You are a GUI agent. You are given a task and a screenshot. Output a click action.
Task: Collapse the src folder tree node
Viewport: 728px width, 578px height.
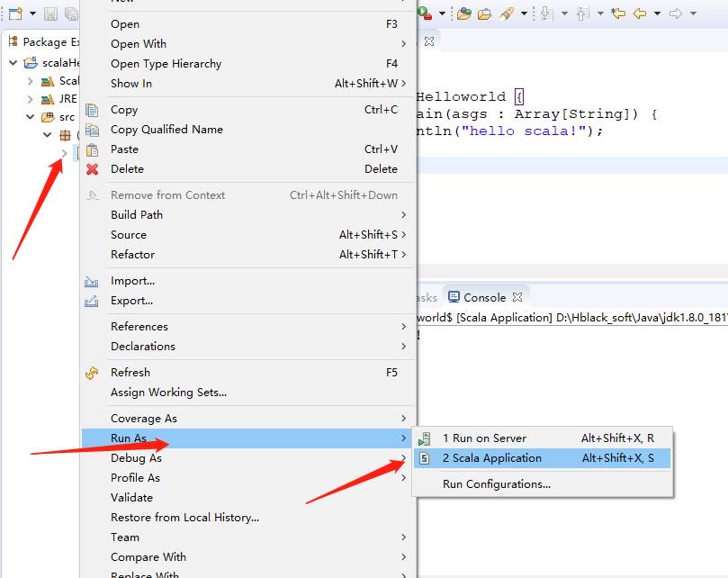point(31,117)
